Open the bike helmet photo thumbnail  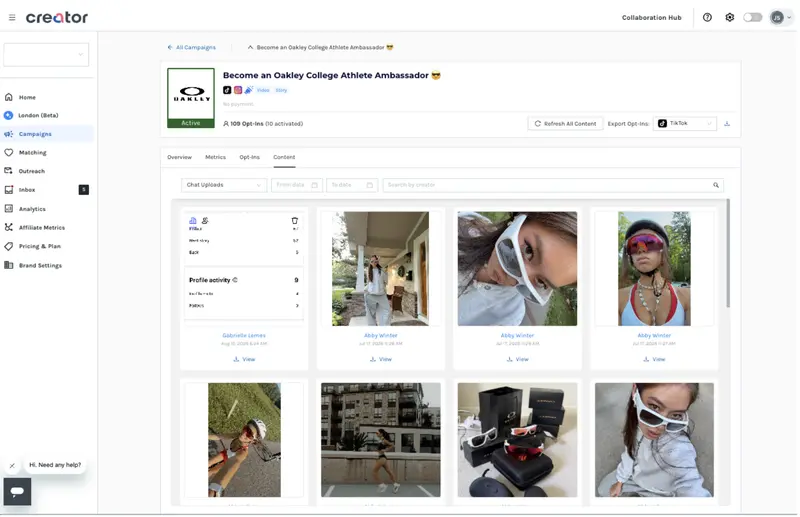pyautogui.click(x=654, y=268)
